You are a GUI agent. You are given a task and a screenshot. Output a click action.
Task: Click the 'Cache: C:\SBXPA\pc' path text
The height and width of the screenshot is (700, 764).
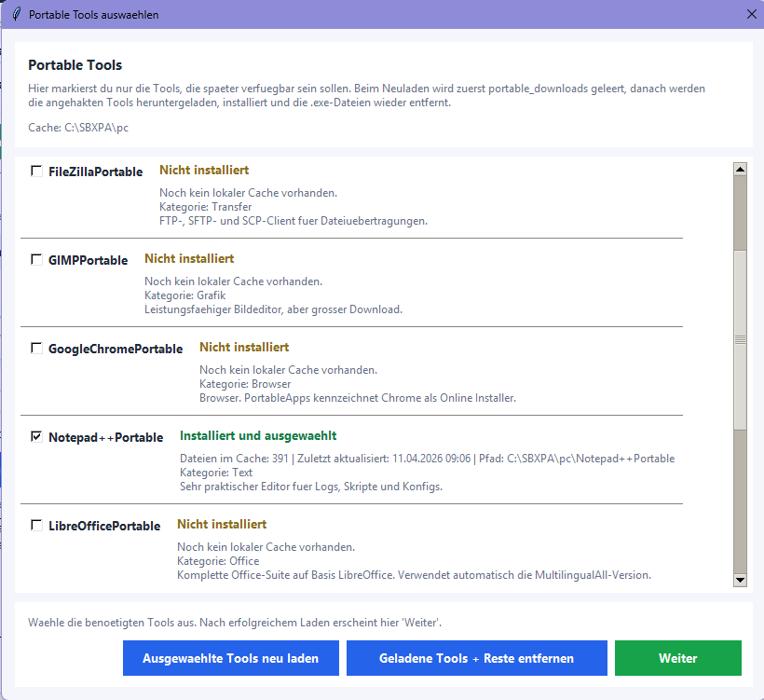coord(78,127)
